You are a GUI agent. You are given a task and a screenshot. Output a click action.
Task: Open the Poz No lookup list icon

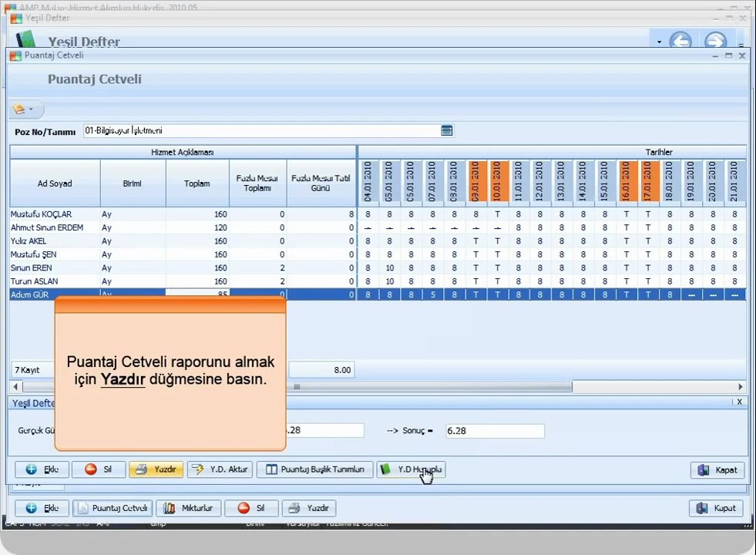click(446, 131)
